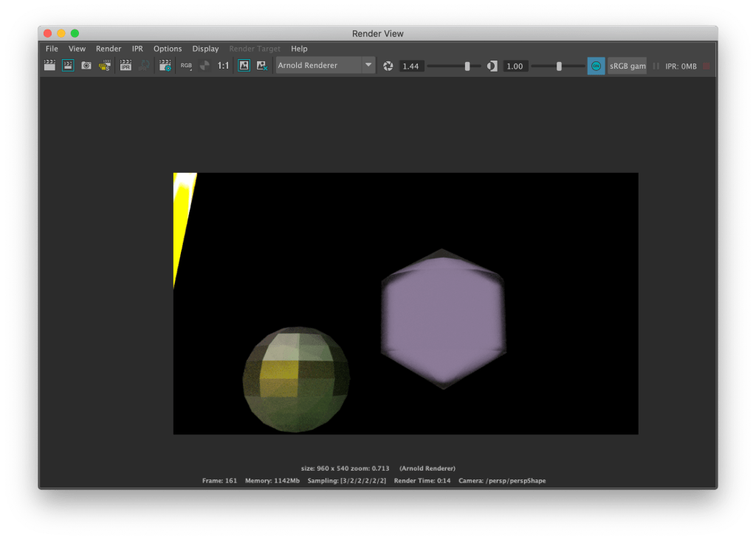The height and width of the screenshot is (540, 756).
Task: Open the File menu
Action: coord(52,49)
